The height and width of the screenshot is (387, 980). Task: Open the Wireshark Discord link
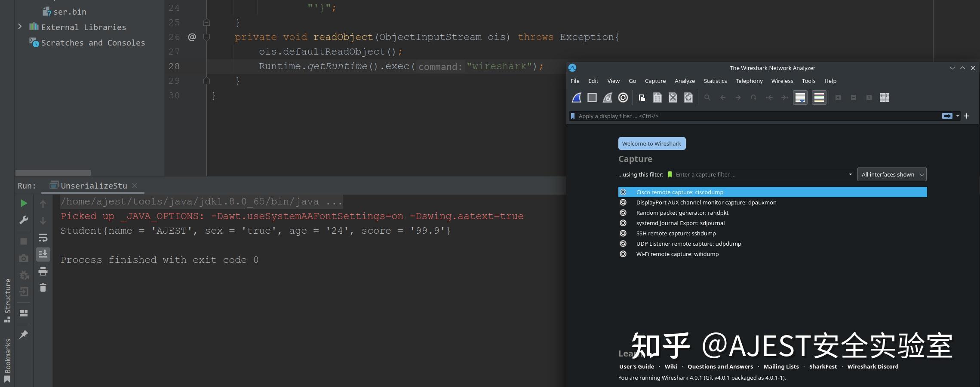[x=873, y=366]
